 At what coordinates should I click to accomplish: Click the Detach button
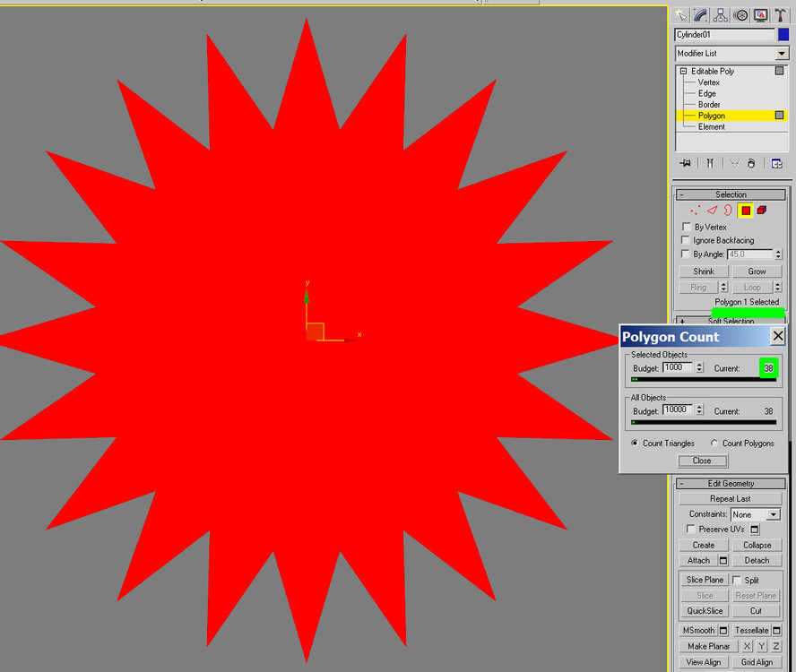757,560
